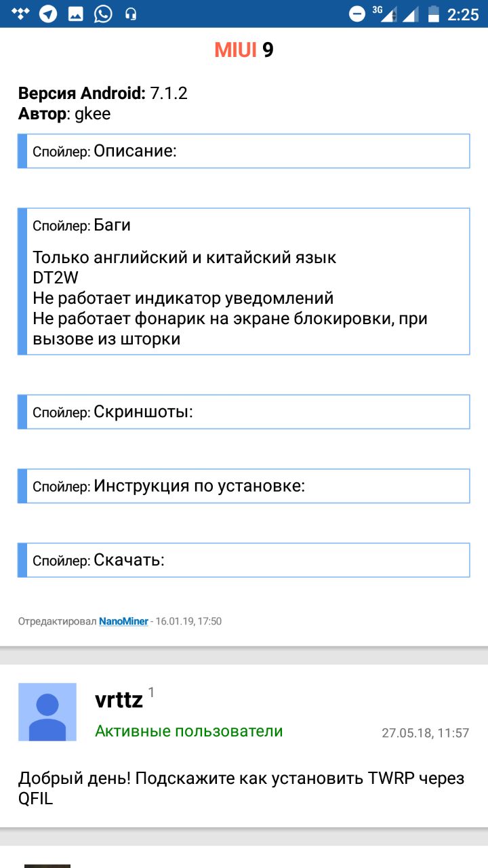Tap the Автор gkee line
The height and width of the screenshot is (868, 488).
[x=64, y=113]
